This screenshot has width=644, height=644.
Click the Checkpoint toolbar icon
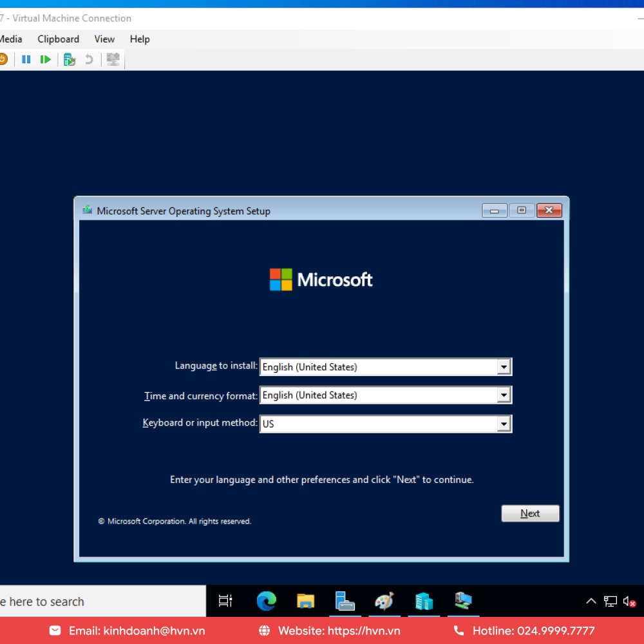click(70, 59)
